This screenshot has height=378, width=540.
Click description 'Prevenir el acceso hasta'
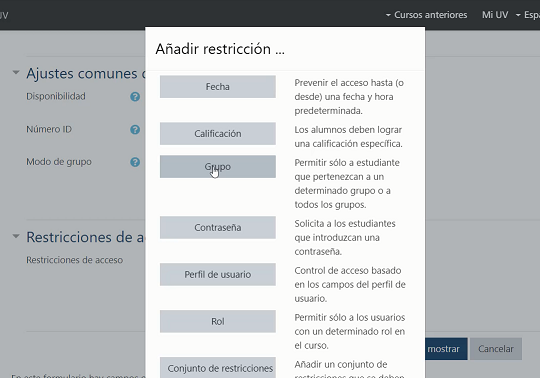(349, 97)
